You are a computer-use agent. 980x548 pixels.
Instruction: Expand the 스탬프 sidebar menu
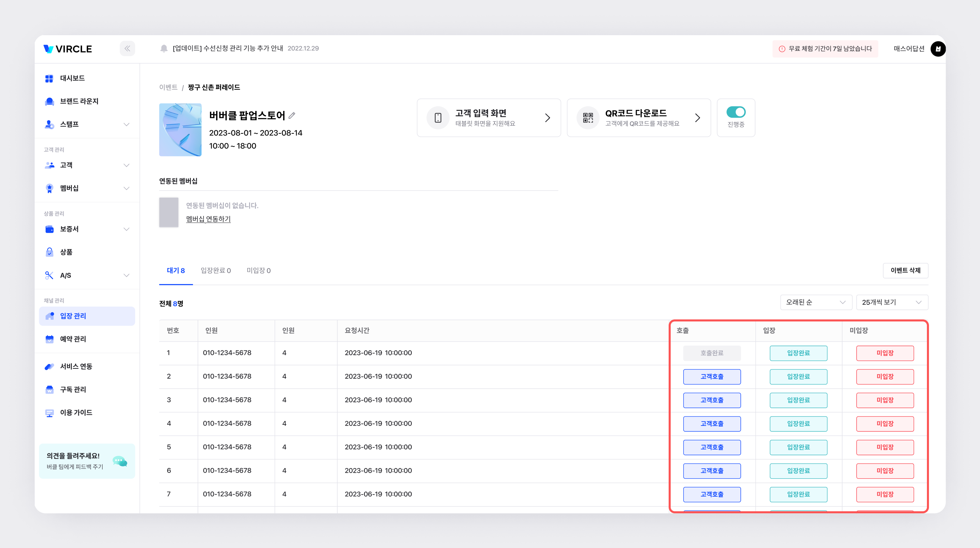126,124
